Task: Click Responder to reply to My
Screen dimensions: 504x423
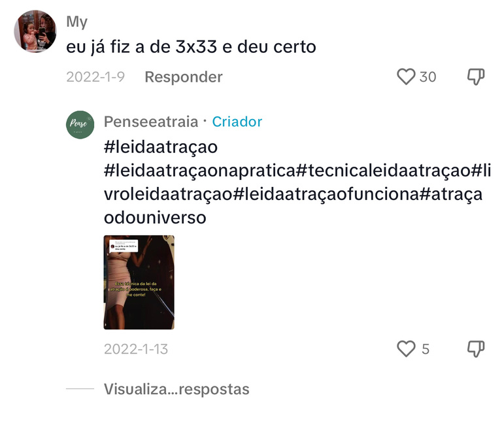Action: tap(184, 77)
